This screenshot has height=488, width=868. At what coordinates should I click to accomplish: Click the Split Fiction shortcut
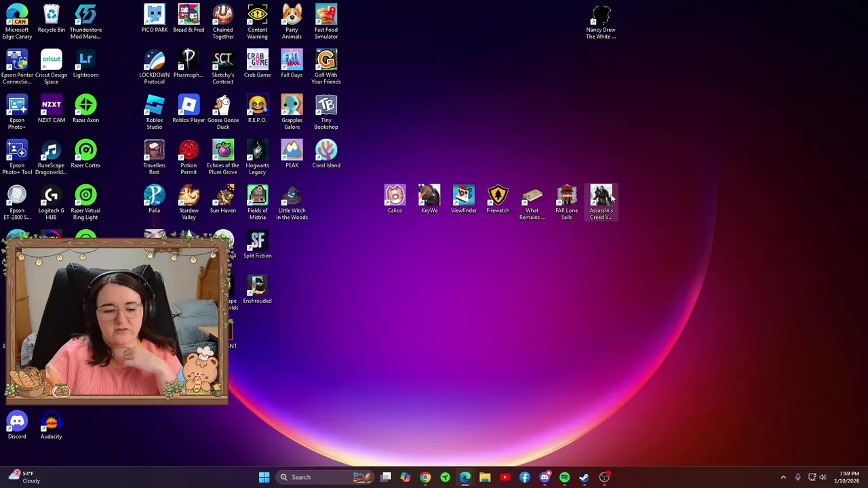click(258, 245)
